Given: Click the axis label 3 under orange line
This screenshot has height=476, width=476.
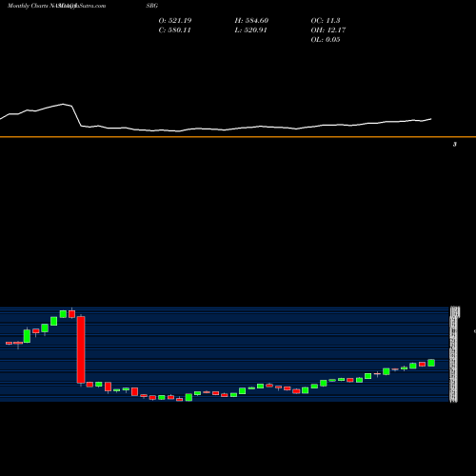Looking at the screenshot, I should 455,145.
